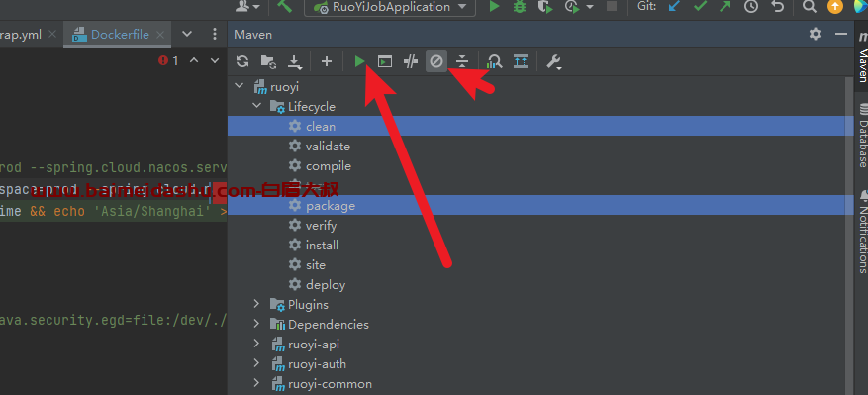The width and height of the screenshot is (868, 395).
Task: Close the Dockerfile tab
Action: pos(160,35)
